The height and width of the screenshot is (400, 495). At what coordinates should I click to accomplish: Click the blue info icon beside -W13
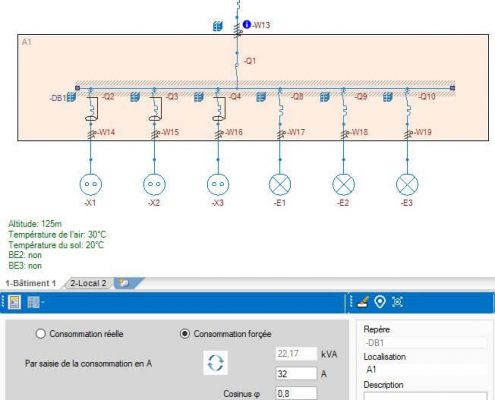[x=247, y=24]
